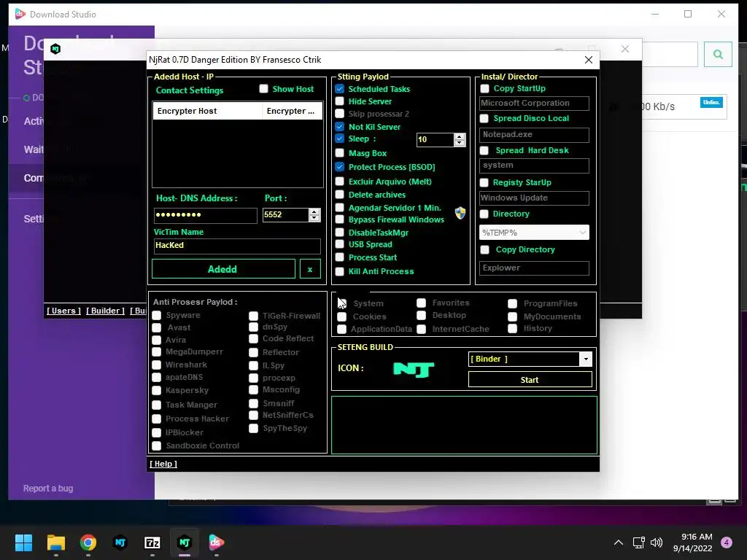Click the green NJ build icon preview
Viewport: 747px width, 560px height.
[414, 370]
